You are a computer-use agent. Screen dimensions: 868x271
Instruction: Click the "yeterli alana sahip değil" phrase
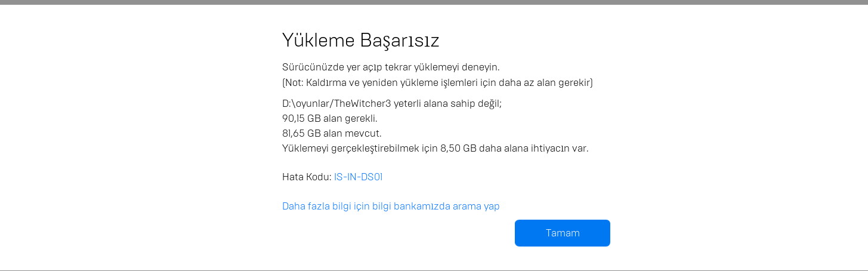pyautogui.click(x=447, y=103)
